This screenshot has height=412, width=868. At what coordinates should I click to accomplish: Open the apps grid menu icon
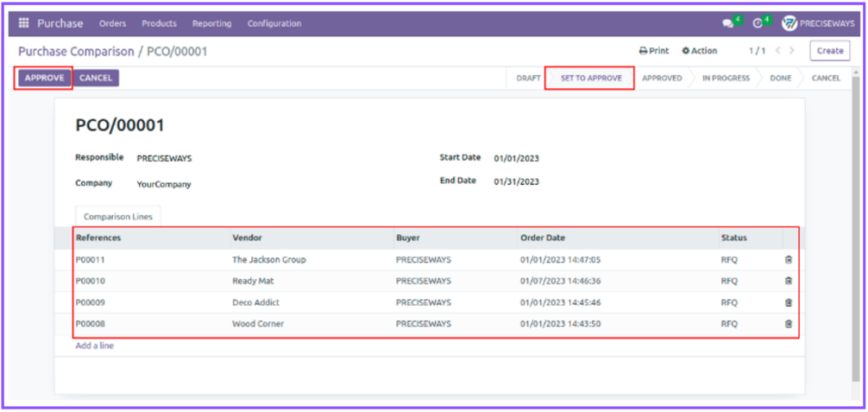[23, 23]
